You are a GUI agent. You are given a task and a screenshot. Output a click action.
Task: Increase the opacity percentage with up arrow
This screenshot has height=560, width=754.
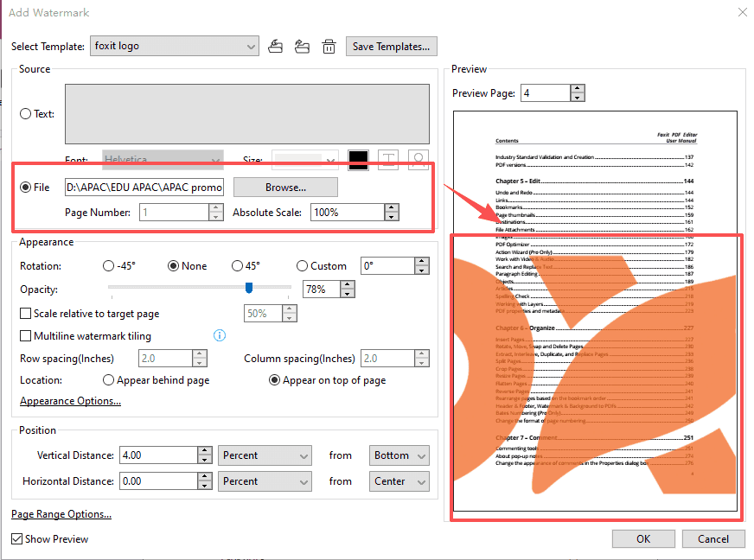coord(348,284)
